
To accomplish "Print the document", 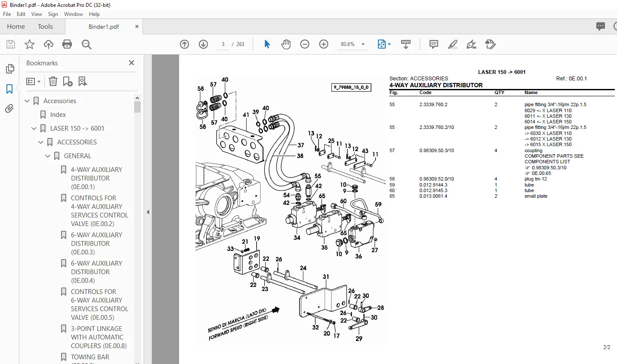I will (67, 44).
